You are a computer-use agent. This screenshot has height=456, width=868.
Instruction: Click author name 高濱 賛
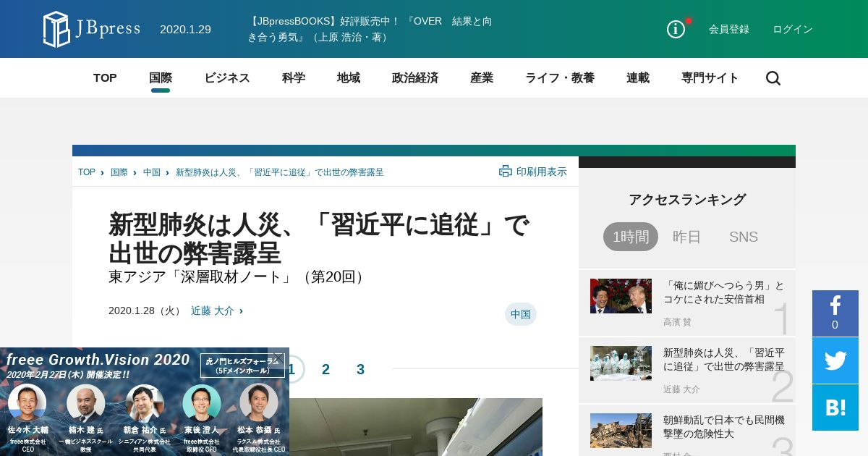pyautogui.click(x=677, y=322)
